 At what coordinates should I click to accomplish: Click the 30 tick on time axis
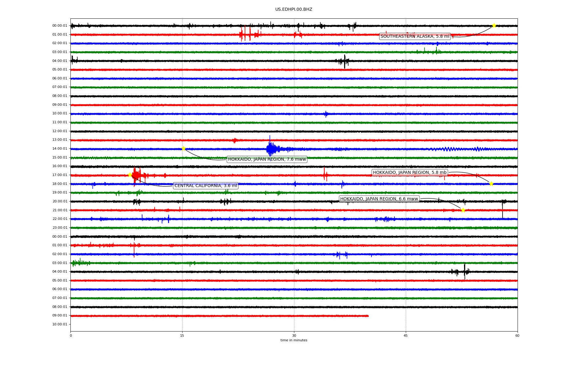294,335
